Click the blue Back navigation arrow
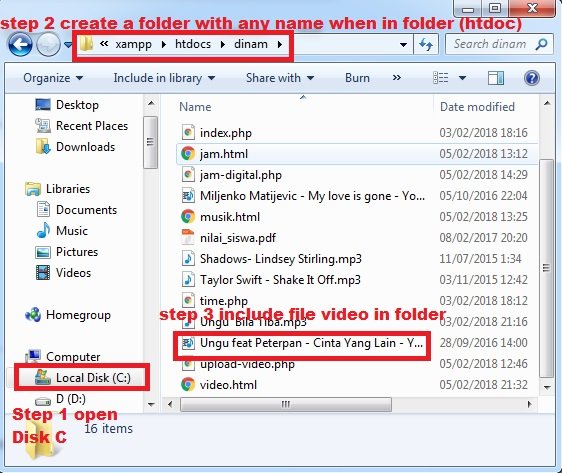 coord(20,44)
